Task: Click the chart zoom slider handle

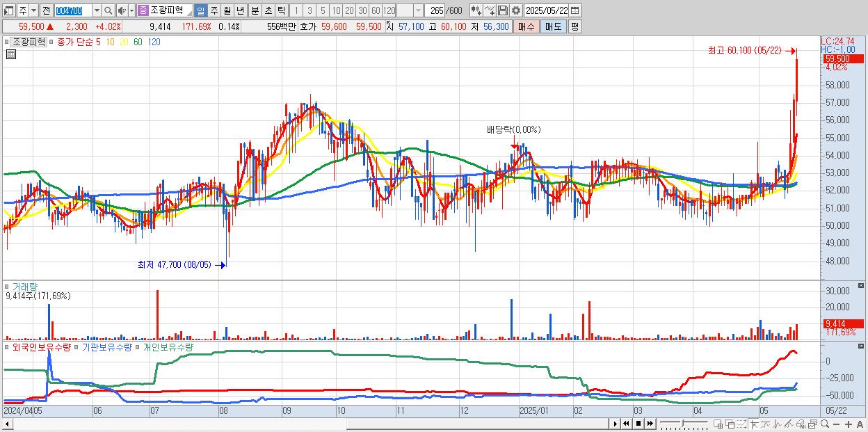Action: tap(682, 424)
